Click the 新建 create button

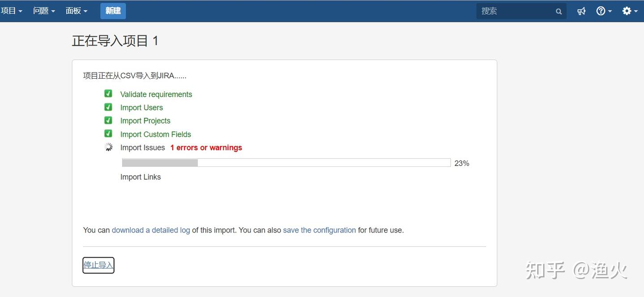(x=113, y=11)
